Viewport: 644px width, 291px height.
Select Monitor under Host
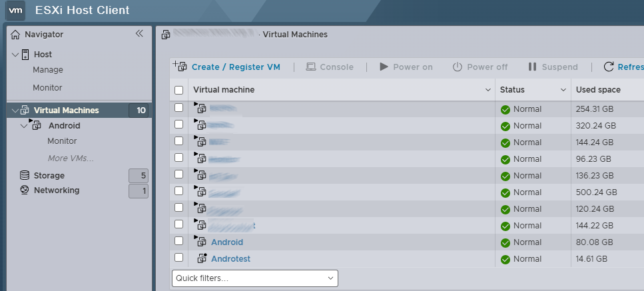[47, 88]
